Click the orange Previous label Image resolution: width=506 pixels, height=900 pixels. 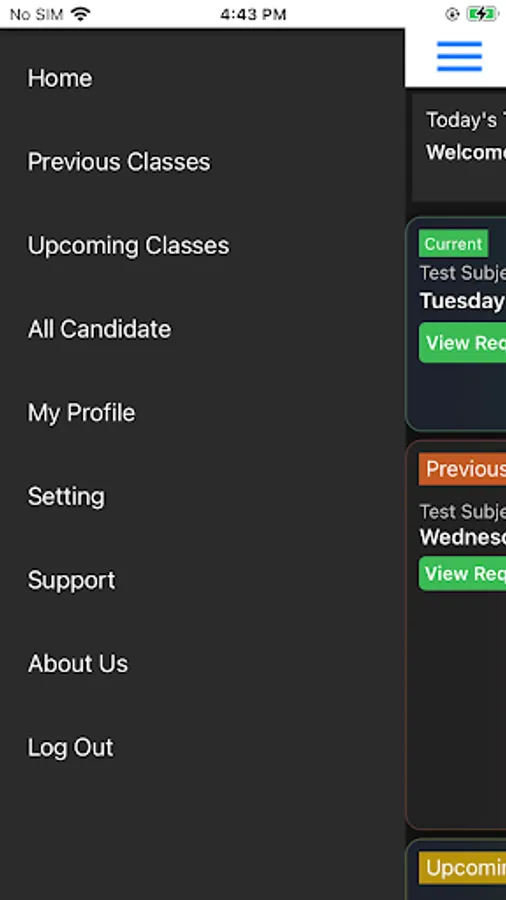(462, 469)
